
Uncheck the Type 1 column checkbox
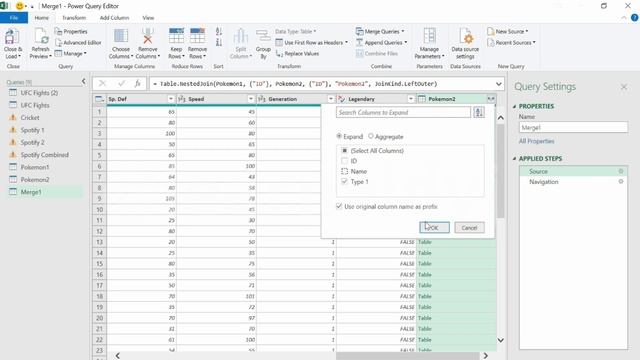[x=344, y=182]
